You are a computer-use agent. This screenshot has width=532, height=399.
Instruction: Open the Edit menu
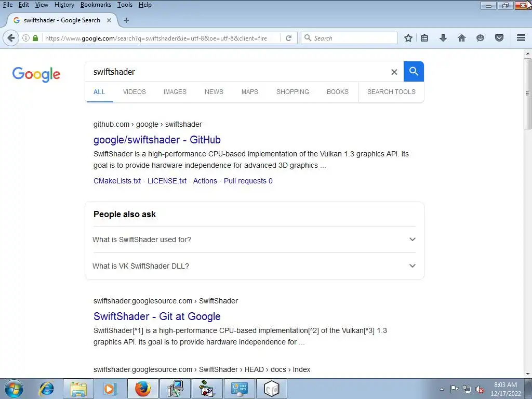(x=24, y=5)
